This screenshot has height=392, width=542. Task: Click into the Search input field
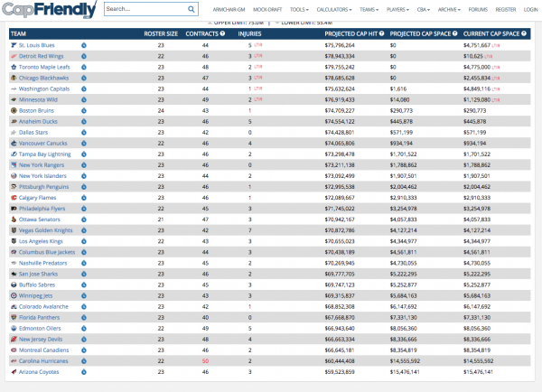[143, 10]
